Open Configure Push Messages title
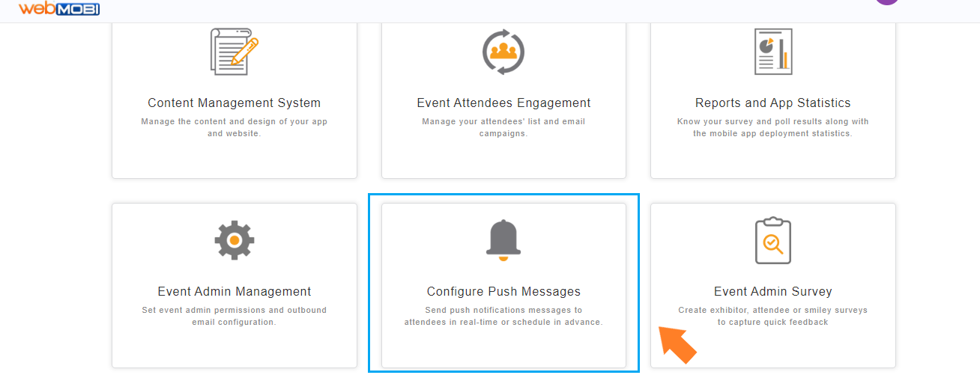The width and height of the screenshot is (980, 375). click(503, 292)
